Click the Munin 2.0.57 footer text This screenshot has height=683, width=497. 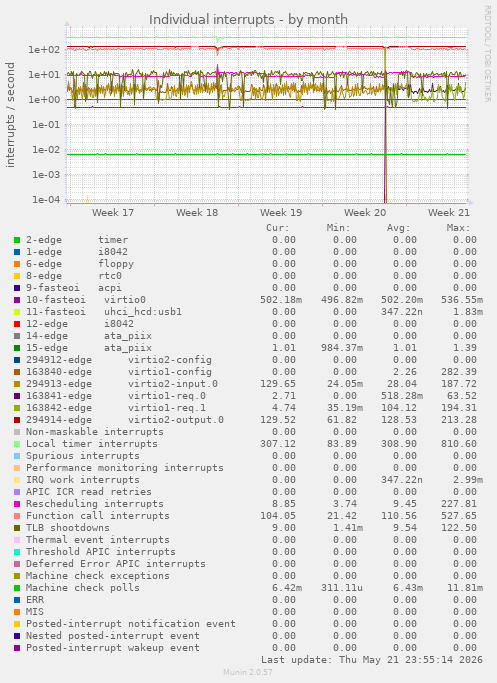pos(248,672)
